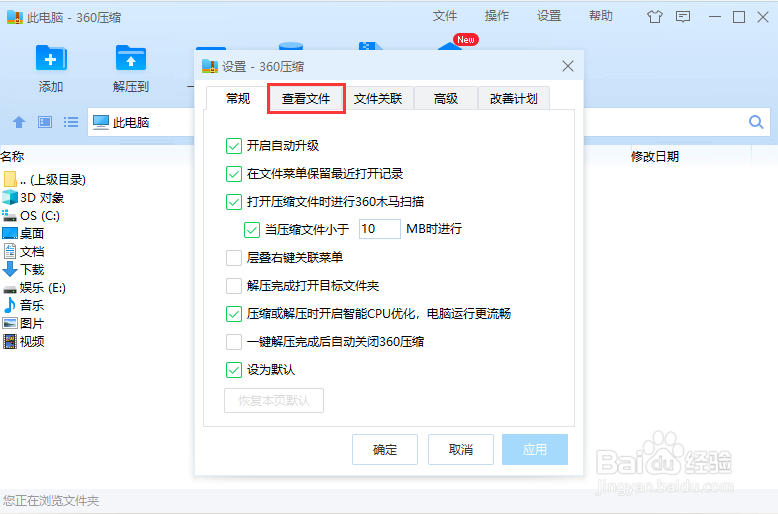Image resolution: width=778 pixels, height=514 pixels.
Task: Click the 应用 button
Action: click(x=535, y=450)
